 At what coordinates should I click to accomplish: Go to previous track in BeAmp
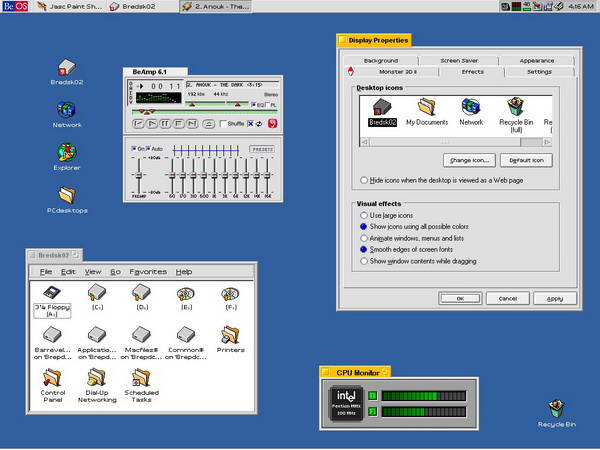pos(138,124)
